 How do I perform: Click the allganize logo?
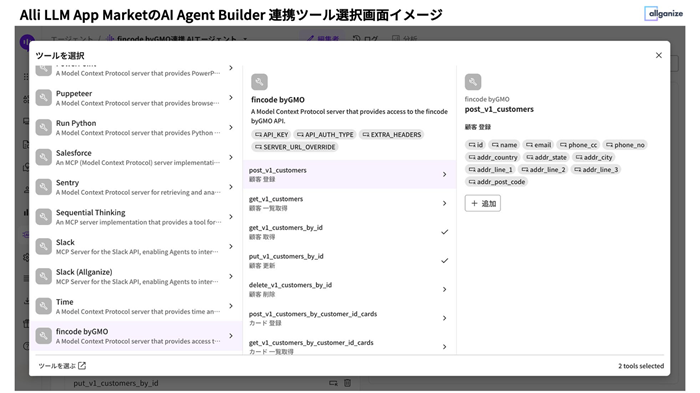click(x=663, y=13)
